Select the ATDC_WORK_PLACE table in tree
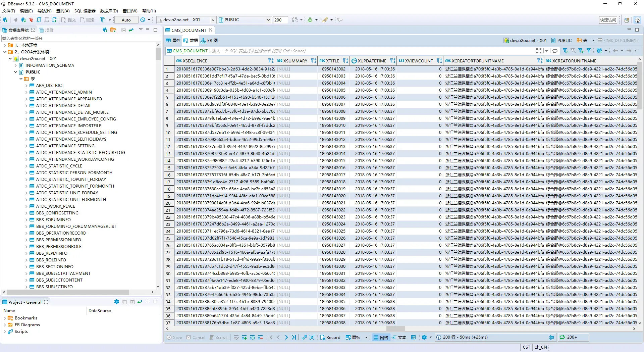644x352 pixels. [x=55, y=206]
